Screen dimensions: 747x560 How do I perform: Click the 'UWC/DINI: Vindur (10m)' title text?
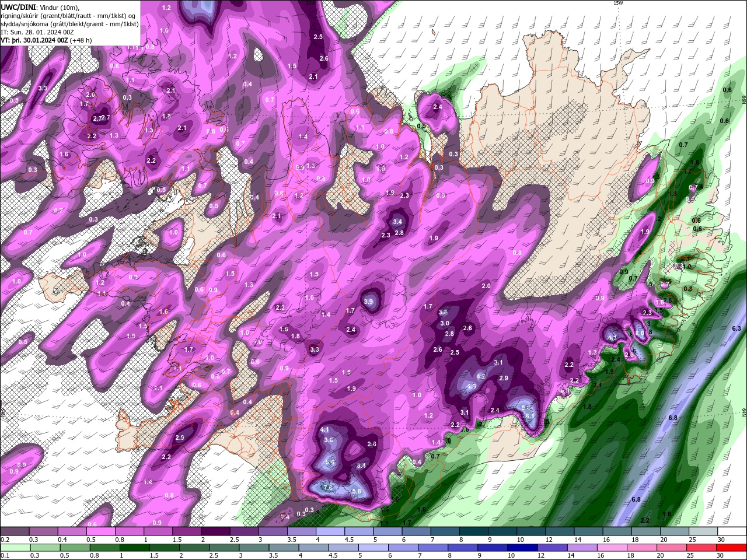click(x=39, y=7)
